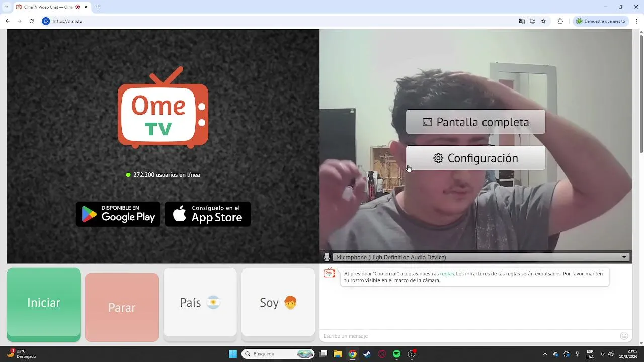Click the Demuestra que eres tú profile chip

(x=601, y=21)
